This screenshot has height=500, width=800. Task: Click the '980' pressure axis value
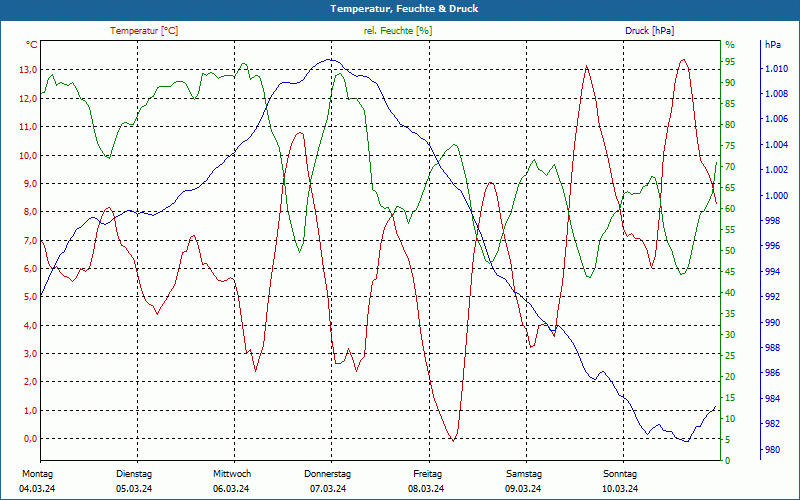pyautogui.click(x=773, y=449)
